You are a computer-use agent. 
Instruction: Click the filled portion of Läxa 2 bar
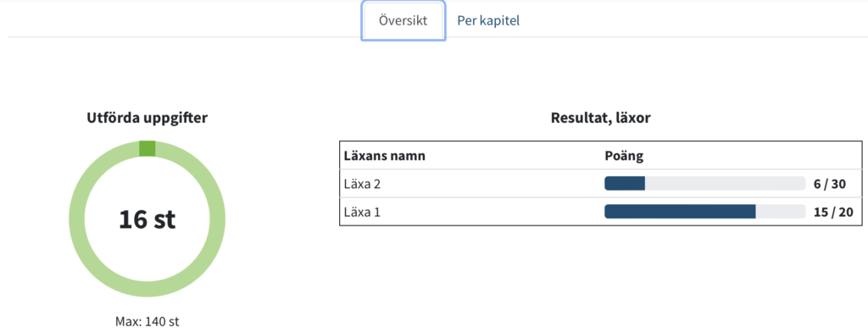(625, 184)
